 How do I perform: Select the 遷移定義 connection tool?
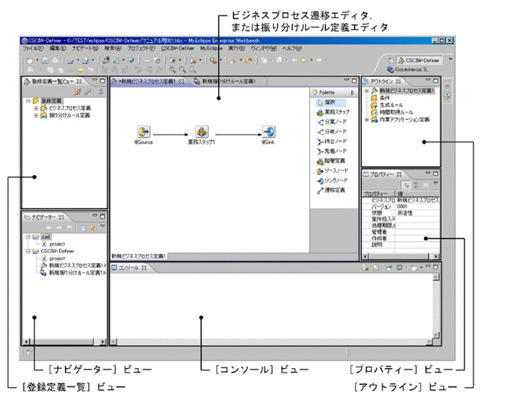click(x=331, y=190)
